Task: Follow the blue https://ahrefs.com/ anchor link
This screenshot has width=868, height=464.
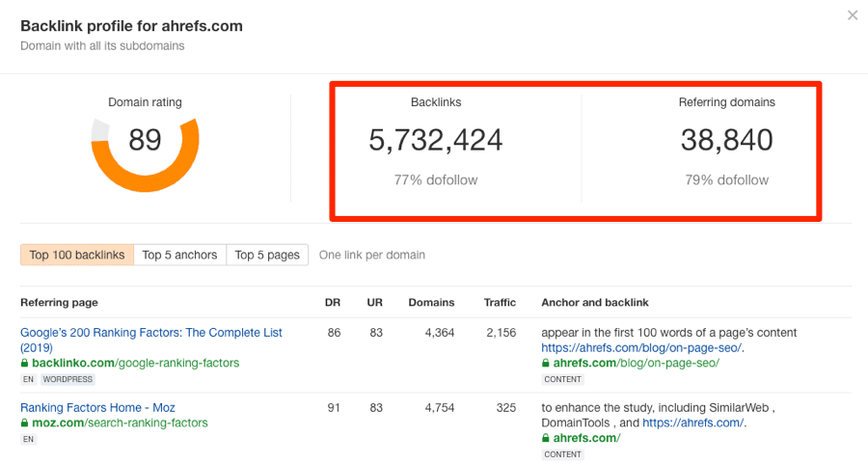Action: click(693, 423)
